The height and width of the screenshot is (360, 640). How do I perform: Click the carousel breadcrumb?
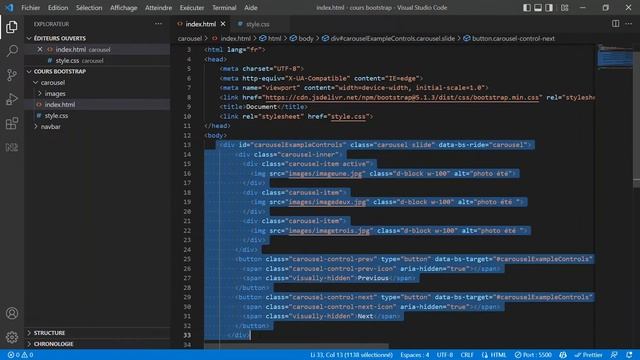[x=190, y=38]
